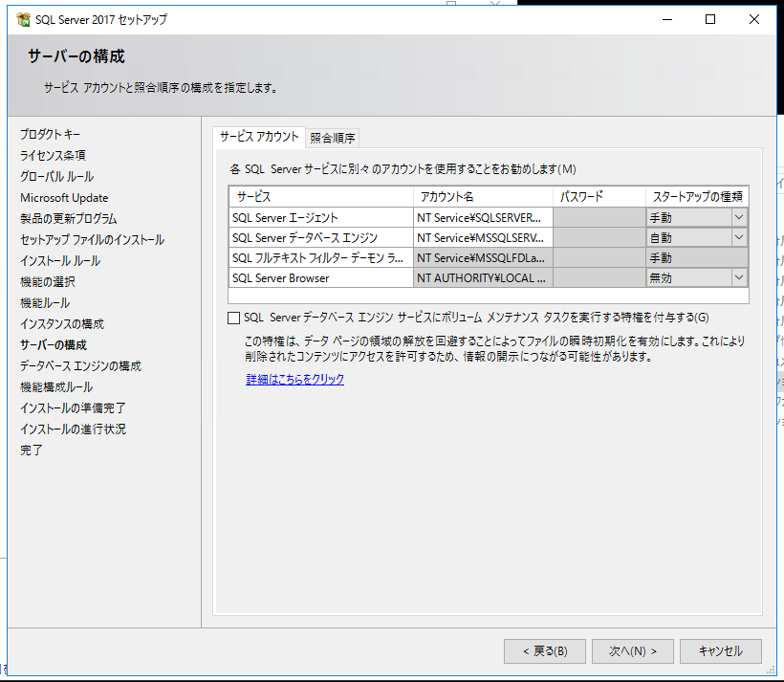Click the 詳細はこちらをクリック link
784x682 pixels.
pyautogui.click(x=295, y=380)
